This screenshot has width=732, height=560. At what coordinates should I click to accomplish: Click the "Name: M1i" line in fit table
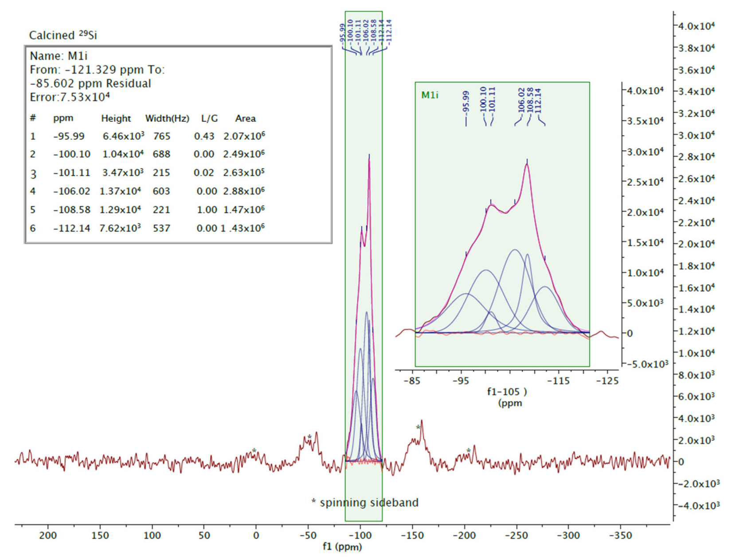click(x=59, y=56)
